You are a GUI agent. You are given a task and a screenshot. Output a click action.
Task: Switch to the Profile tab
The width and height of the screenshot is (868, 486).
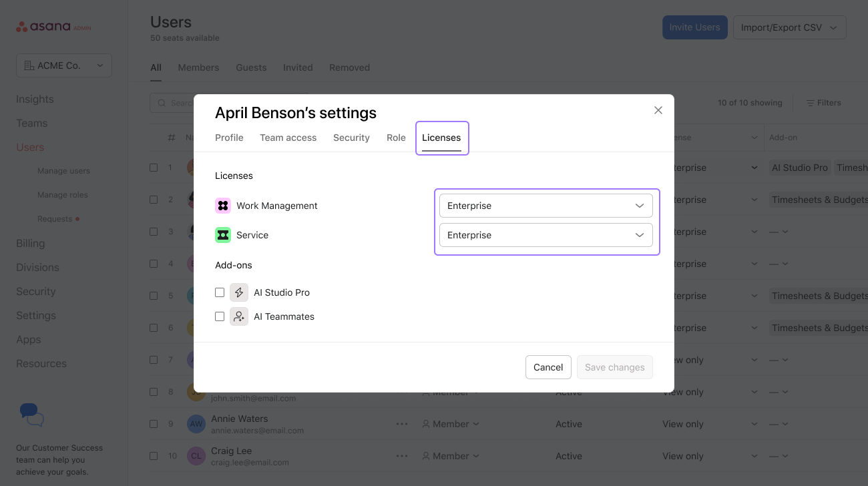coord(229,138)
